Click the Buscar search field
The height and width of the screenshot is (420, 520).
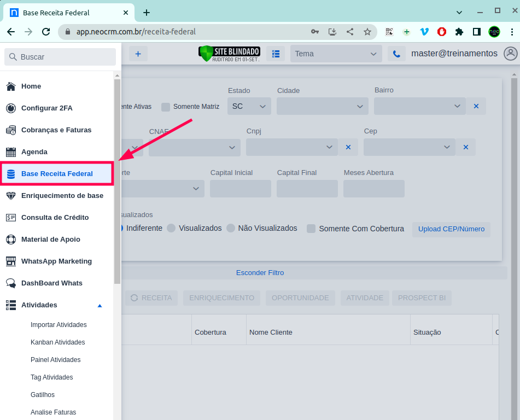60,57
